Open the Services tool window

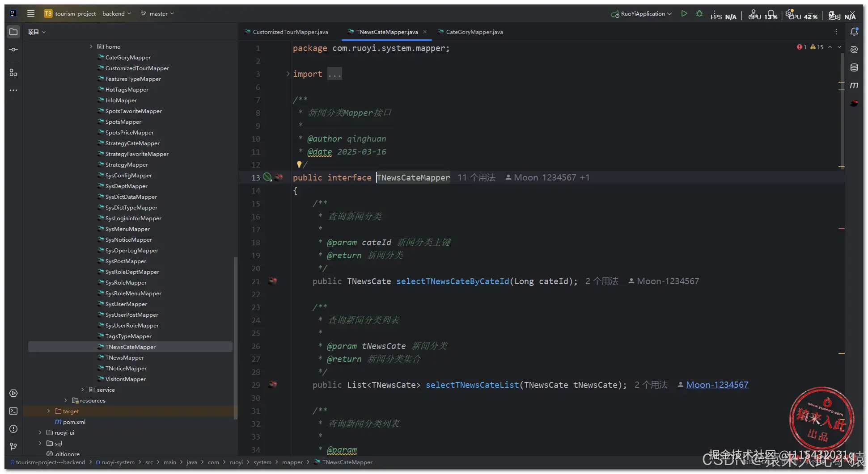tap(13, 393)
